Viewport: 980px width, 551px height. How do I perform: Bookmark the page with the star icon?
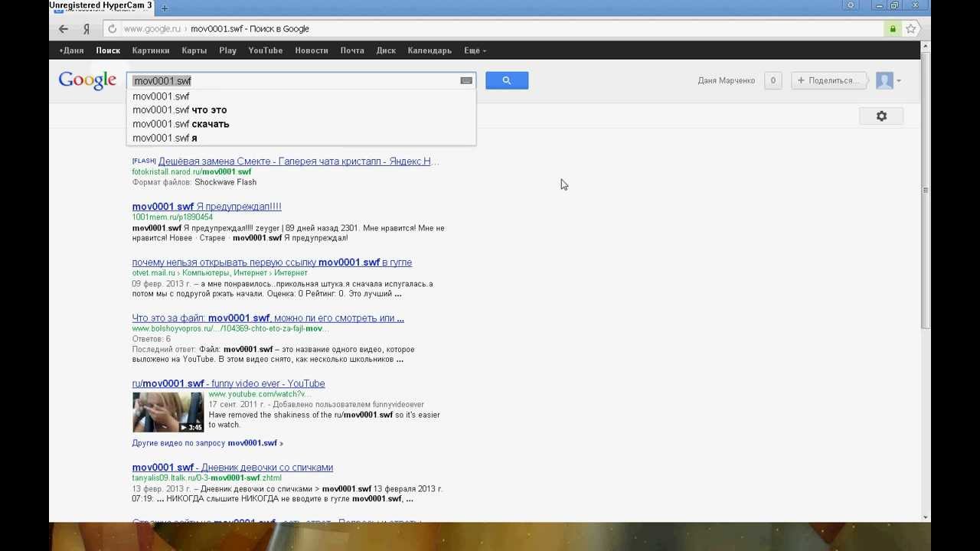pyautogui.click(x=910, y=29)
